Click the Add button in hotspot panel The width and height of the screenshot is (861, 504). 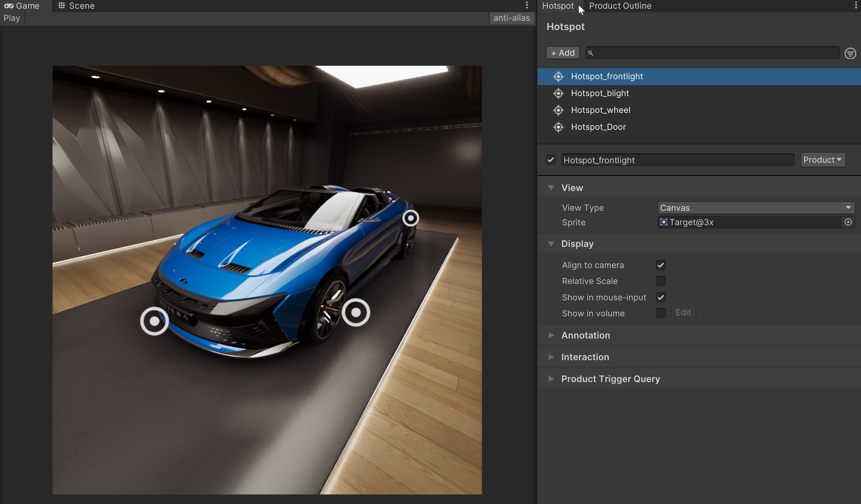(562, 53)
